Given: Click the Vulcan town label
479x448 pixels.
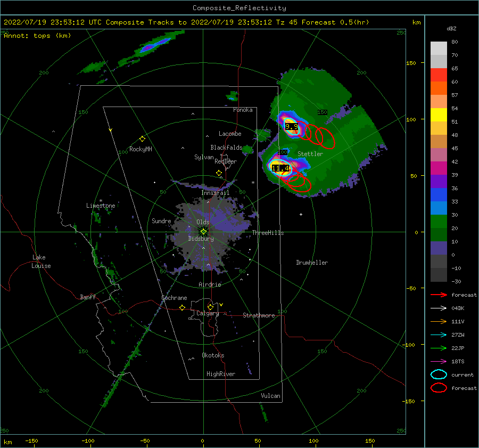Looking at the screenshot, I should click(x=270, y=396).
